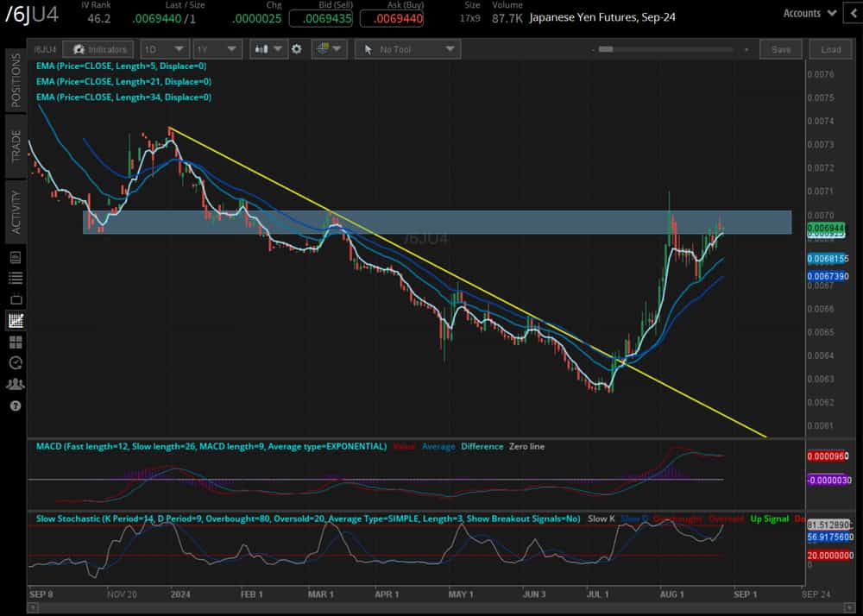
Task: Click the Zero line legend label
Action: [526, 446]
